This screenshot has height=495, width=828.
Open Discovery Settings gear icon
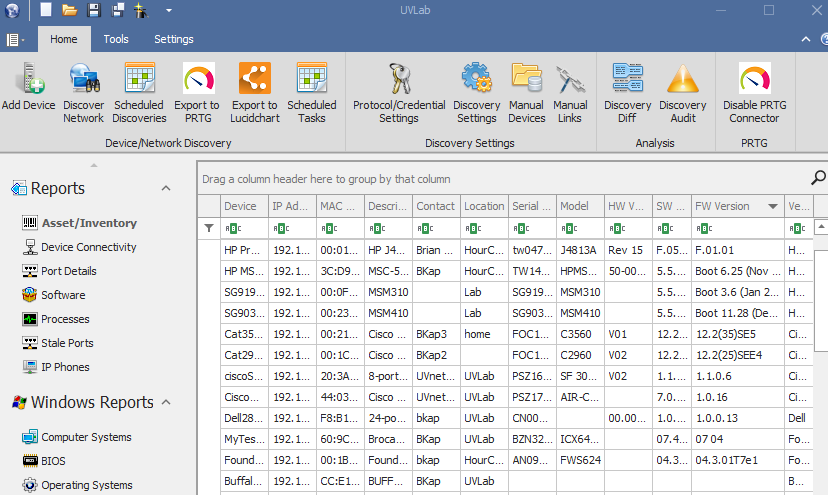[476, 93]
